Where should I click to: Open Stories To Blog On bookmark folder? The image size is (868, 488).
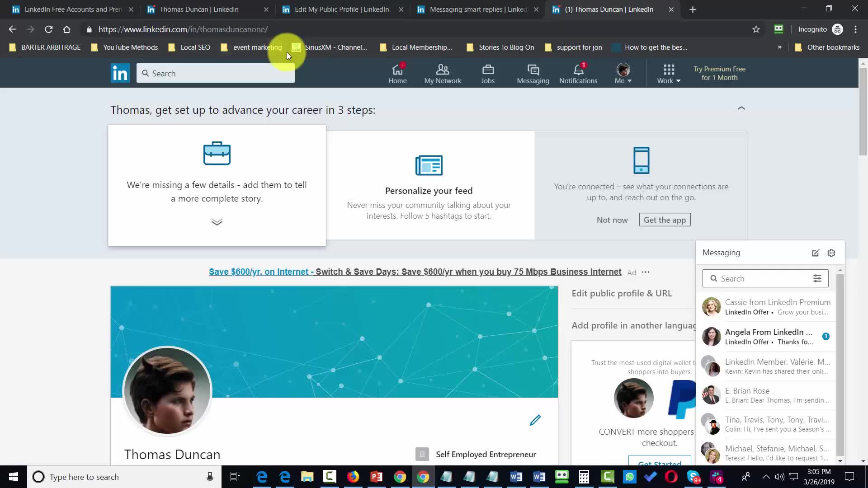point(500,47)
